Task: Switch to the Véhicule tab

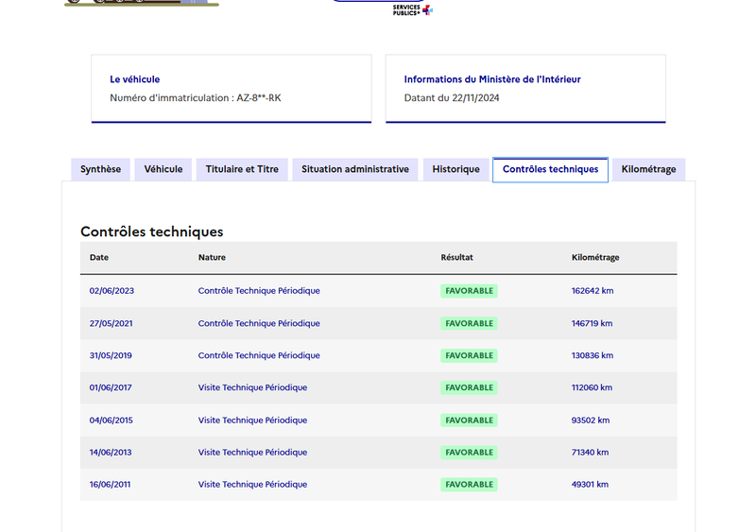Action: [163, 169]
